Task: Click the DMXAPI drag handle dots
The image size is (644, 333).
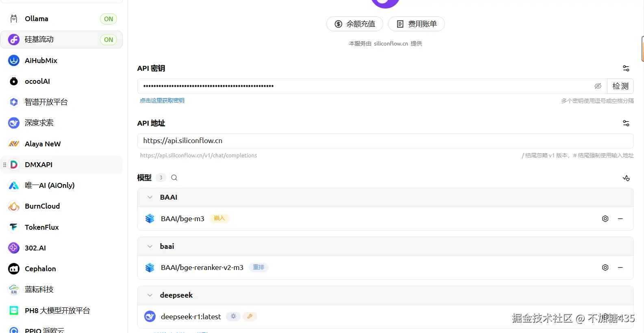Action: [x=4, y=165]
